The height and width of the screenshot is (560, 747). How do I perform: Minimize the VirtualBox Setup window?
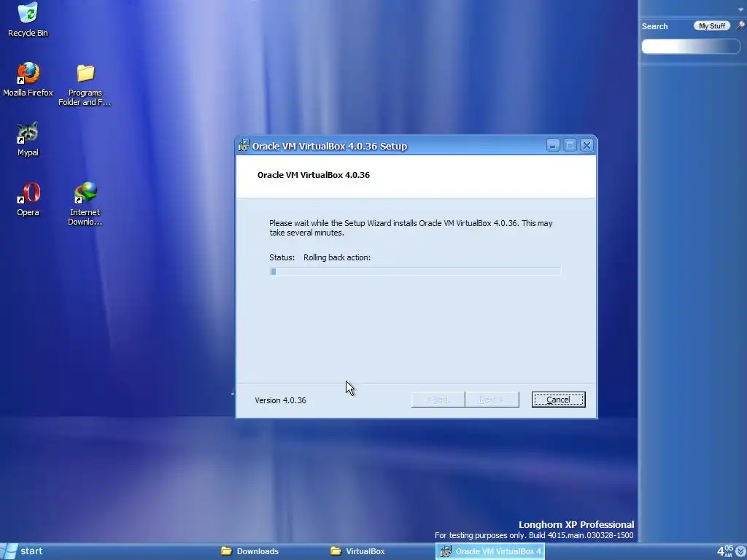coord(553,145)
